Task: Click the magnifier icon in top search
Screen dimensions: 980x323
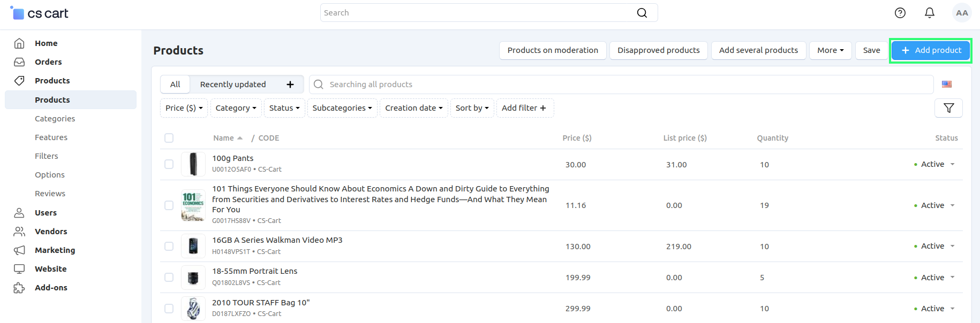Action: [x=642, y=13]
